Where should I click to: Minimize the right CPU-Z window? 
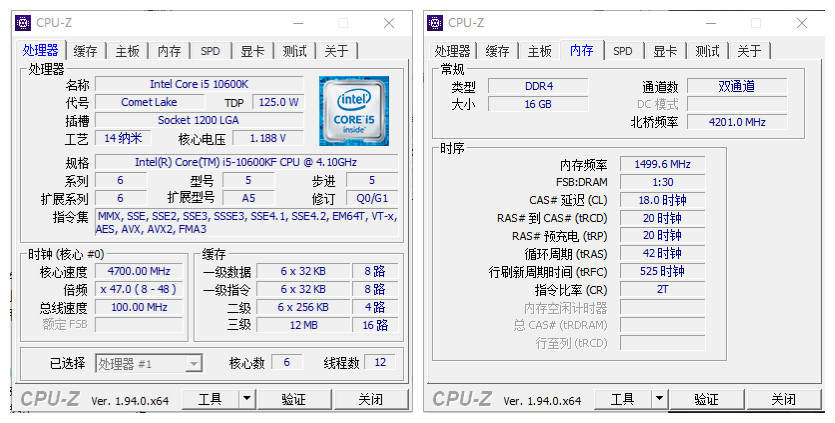[x=710, y=23]
